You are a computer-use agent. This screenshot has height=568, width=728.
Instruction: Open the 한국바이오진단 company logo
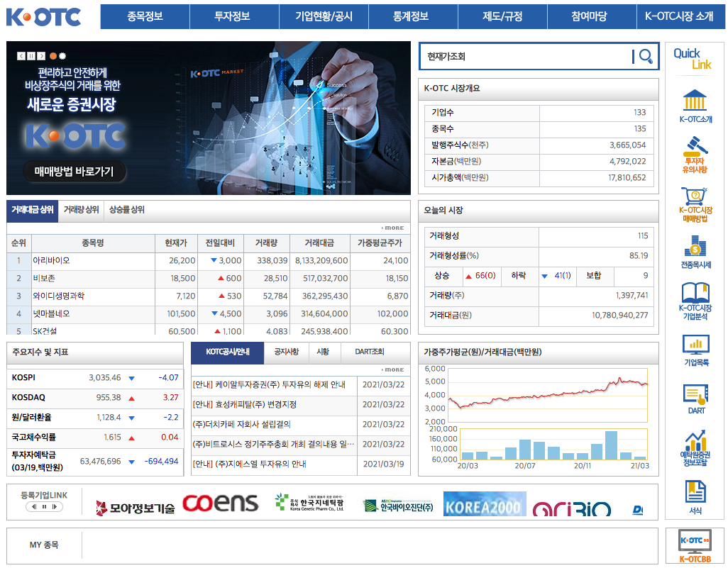click(x=398, y=506)
